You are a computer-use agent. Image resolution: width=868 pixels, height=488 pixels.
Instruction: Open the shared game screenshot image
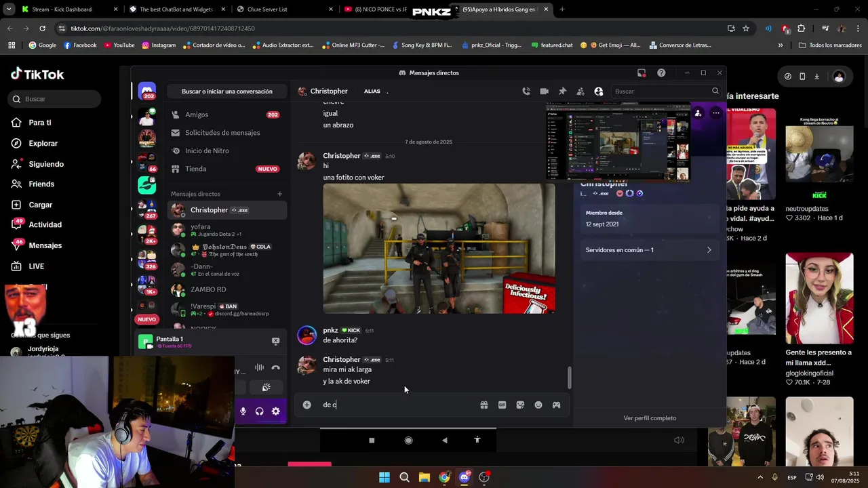click(x=439, y=249)
